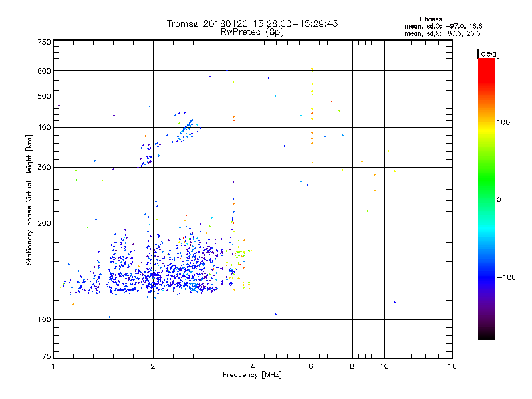Image resolution: width=532 pixels, height=399 pixels.
Task: Click the colorbar tick label "-100"
Action: [x=506, y=277]
